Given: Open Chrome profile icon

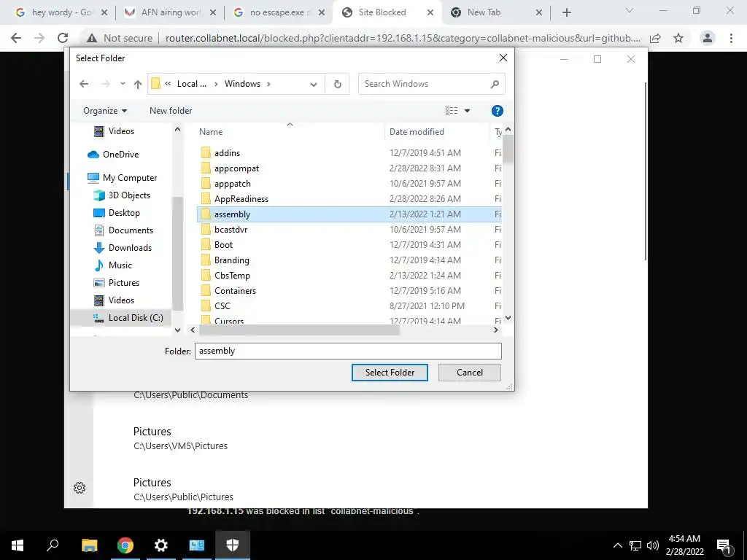Looking at the screenshot, I should (708, 38).
